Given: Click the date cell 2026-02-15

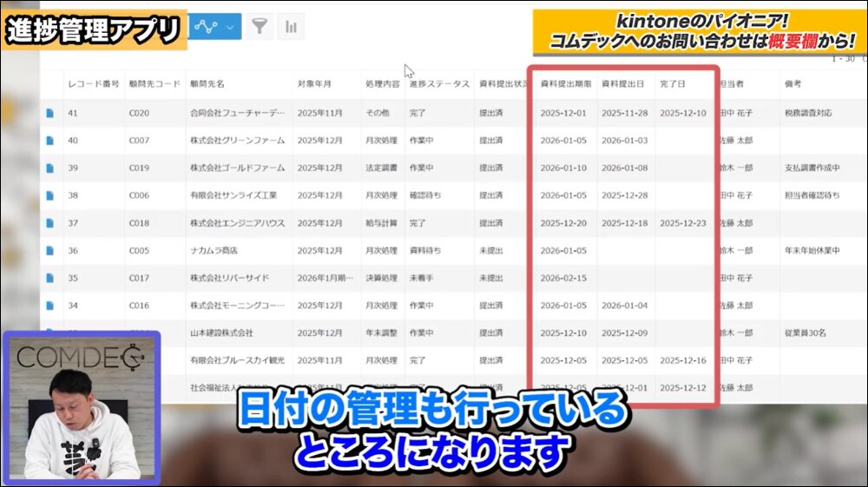Looking at the screenshot, I should point(563,278).
